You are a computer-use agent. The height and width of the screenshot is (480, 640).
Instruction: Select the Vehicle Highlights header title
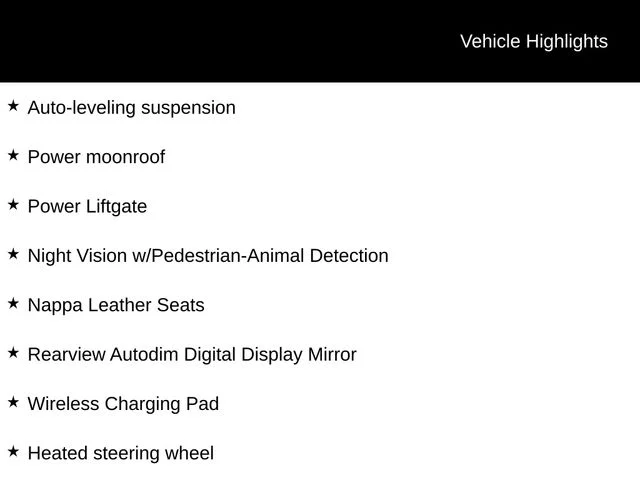[x=534, y=42]
